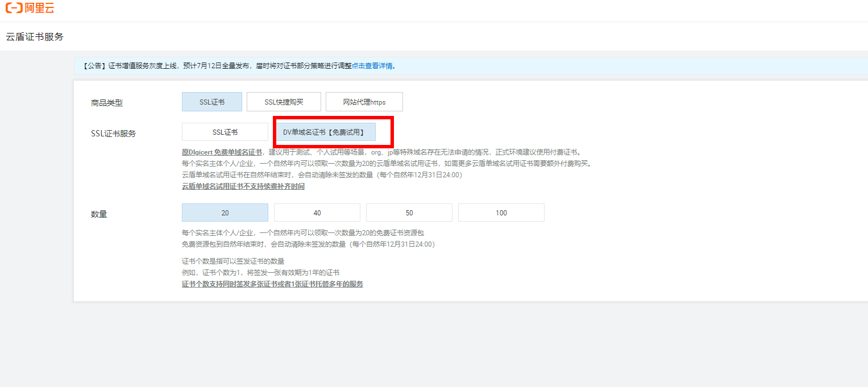Viewport: 868px width, 387px height.
Task: Set quantity to 40
Action: pos(317,213)
